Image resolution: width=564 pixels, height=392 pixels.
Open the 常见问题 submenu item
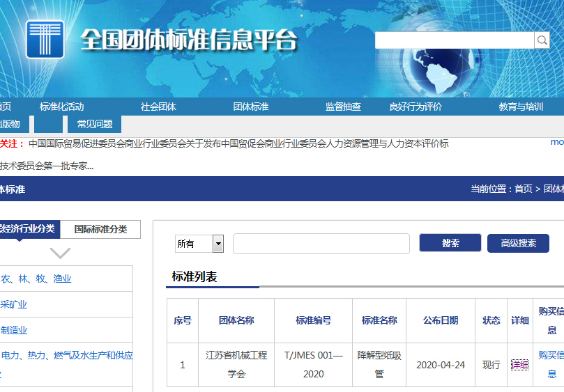[x=95, y=125]
